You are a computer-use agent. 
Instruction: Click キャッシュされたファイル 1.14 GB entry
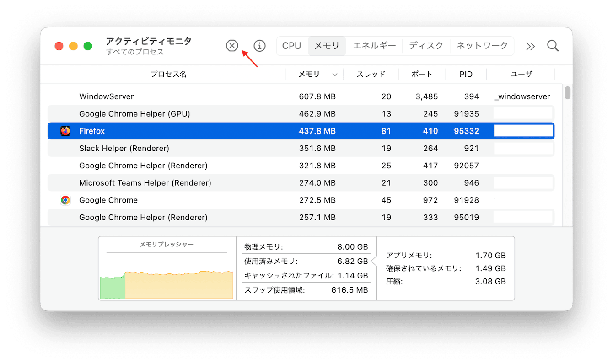[x=306, y=276]
